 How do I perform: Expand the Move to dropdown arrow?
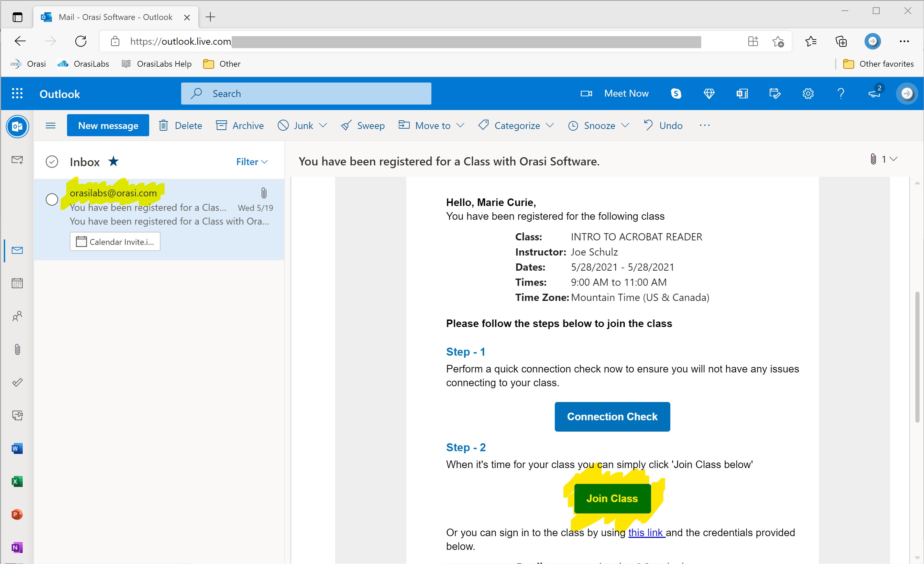click(x=461, y=125)
